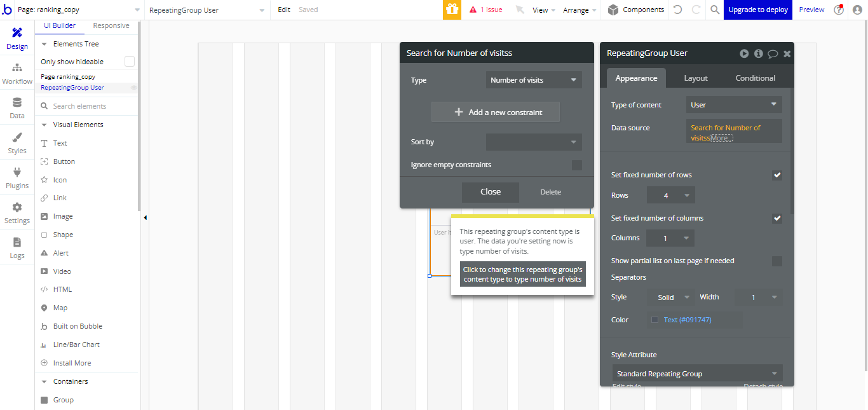Open the Type dropdown showing Number of visits
This screenshot has width=868, height=410.
pos(534,80)
